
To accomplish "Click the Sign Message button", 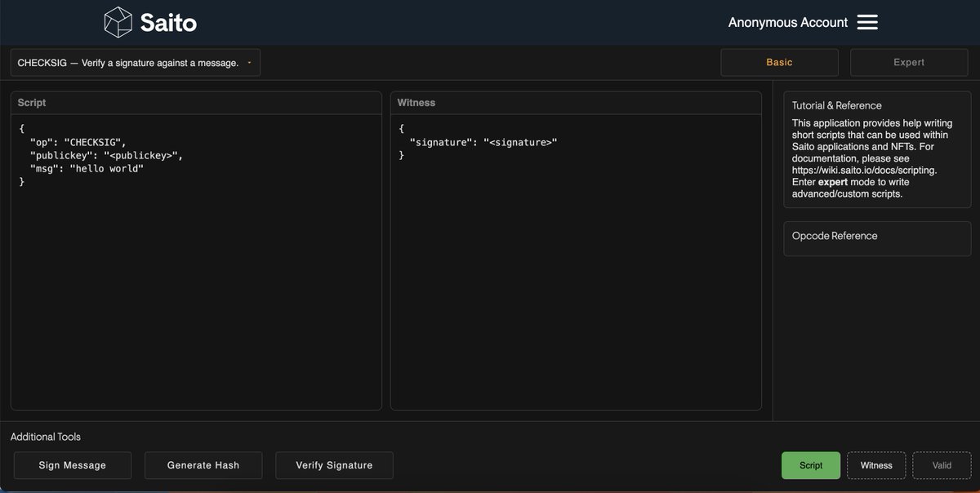I will point(73,465).
